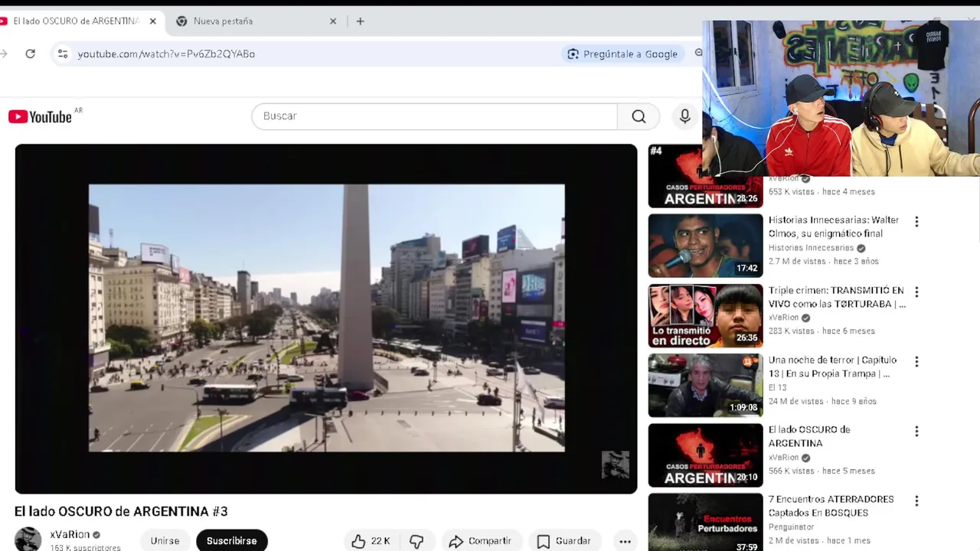
Task: Open 'Historias Innecesarias: Walter Olmos' title
Action: click(x=834, y=227)
